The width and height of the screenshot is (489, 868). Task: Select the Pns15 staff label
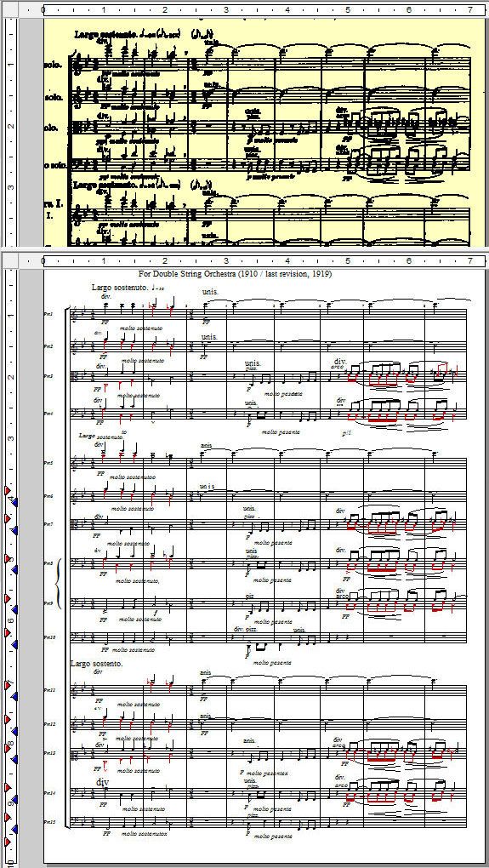click(x=48, y=822)
